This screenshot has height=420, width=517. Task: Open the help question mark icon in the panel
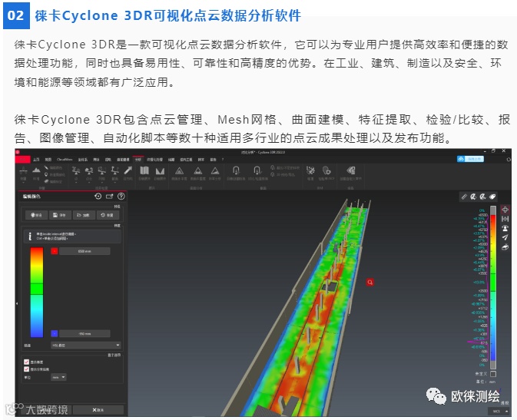click(121, 197)
